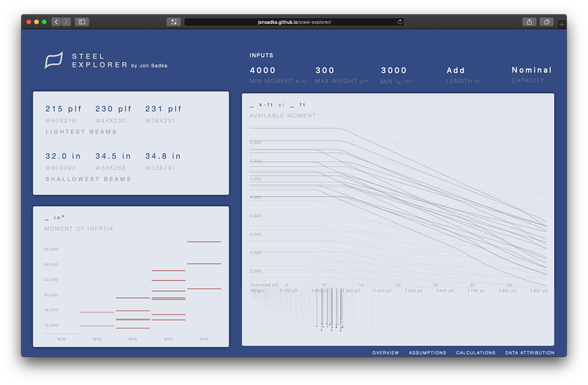
Task: Open the Safari share button
Action: tap(529, 22)
